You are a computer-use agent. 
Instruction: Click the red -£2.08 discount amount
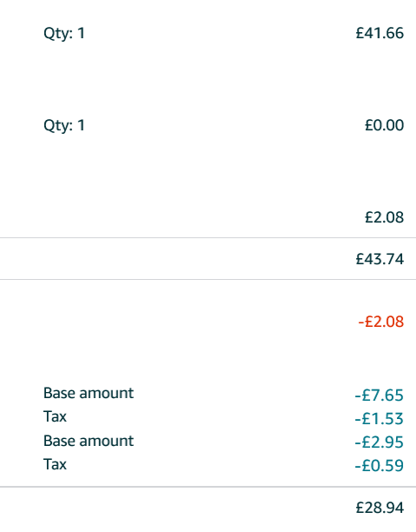381,322
